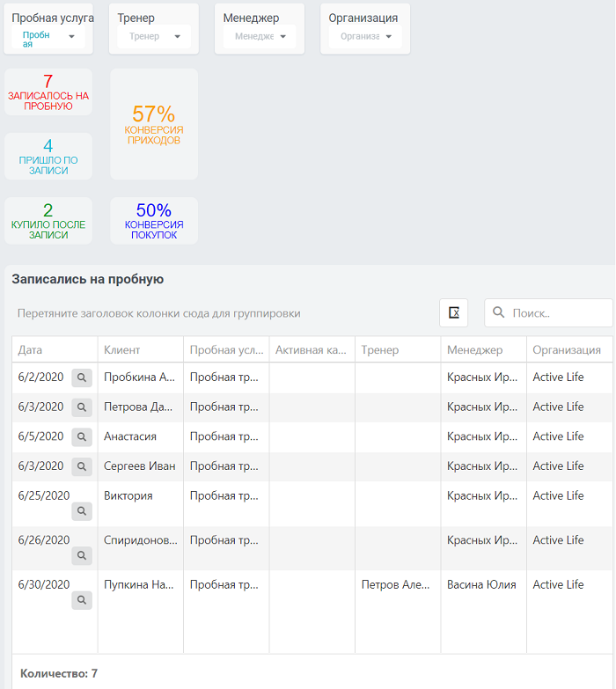Sort by the Тренер column header

pyautogui.click(x=398, y=349)
